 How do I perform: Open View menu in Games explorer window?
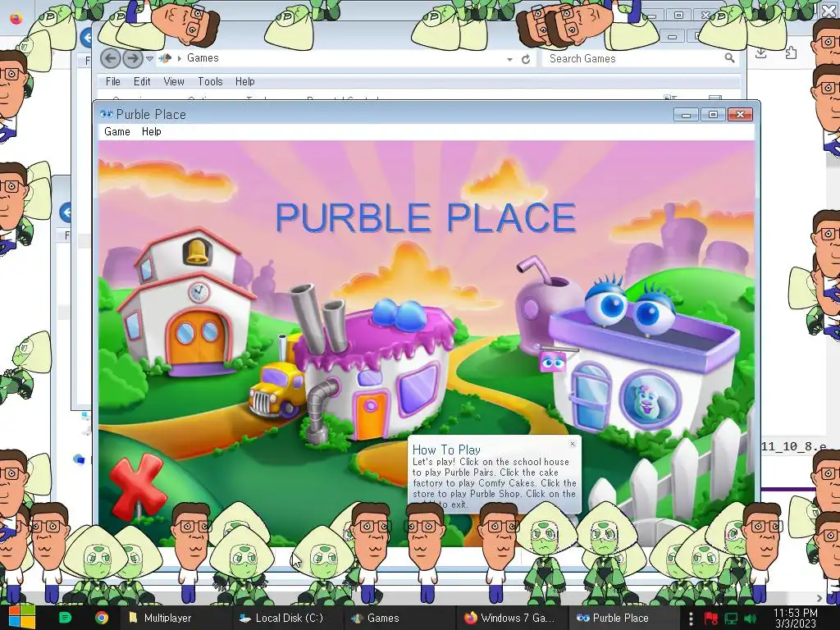point(174,81)
